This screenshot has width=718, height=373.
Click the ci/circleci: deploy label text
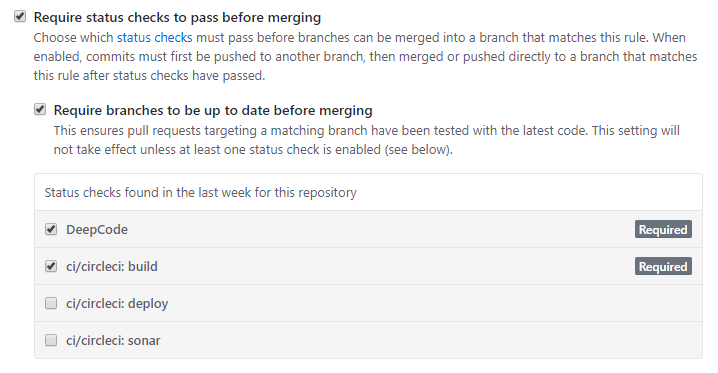(x=117, y=304)
